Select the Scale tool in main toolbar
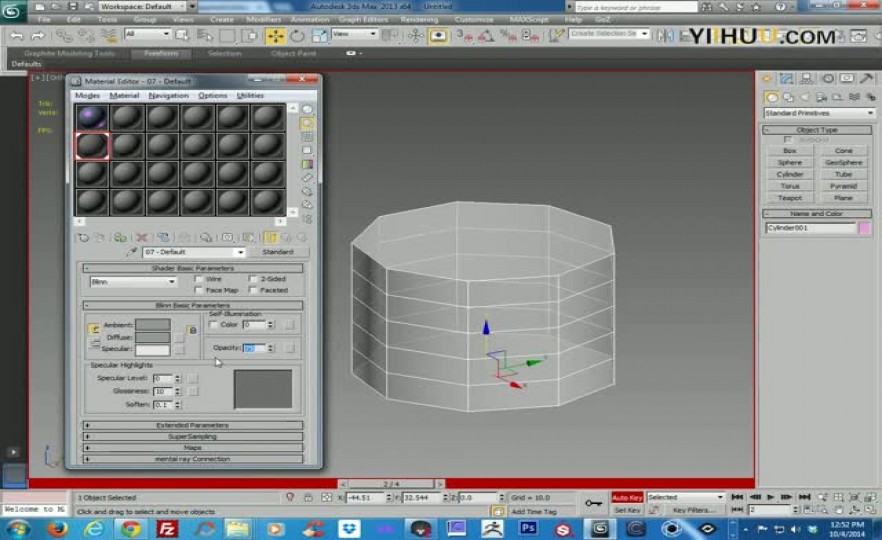This screenshot has width=882, height=540. click(318, 36)
